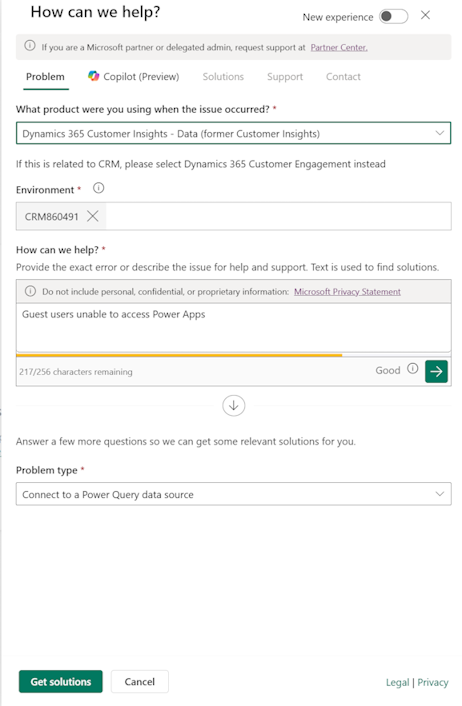Open the Partner Center link
Viewport: 462px width, 706px height.
coord(339,47)
